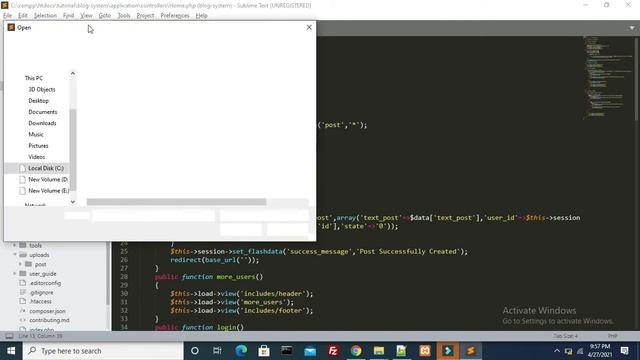Open the tab dropdown arrow in Sublime
The height and width of the screenshot is (360, 640).
click(632, 28)
